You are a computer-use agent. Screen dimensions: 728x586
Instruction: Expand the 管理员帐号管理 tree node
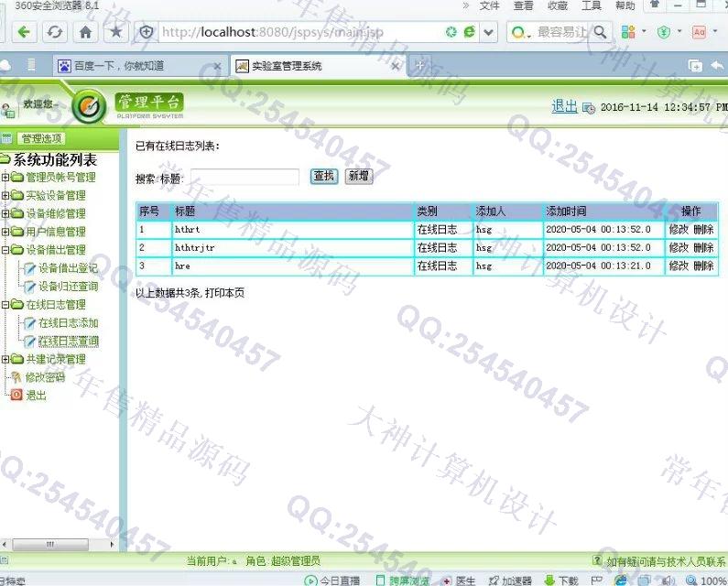click(x=5, y=178)
